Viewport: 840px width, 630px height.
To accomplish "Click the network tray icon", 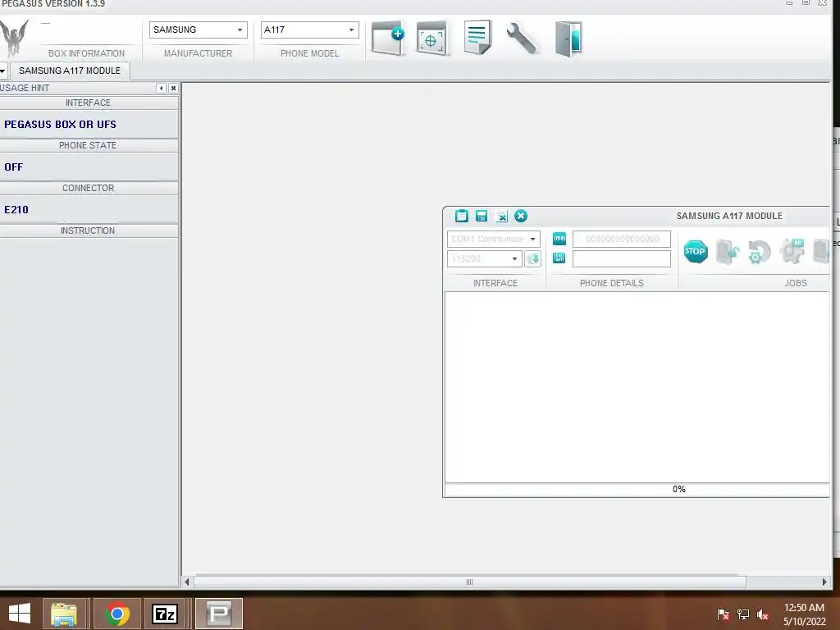I will point(743,614).
